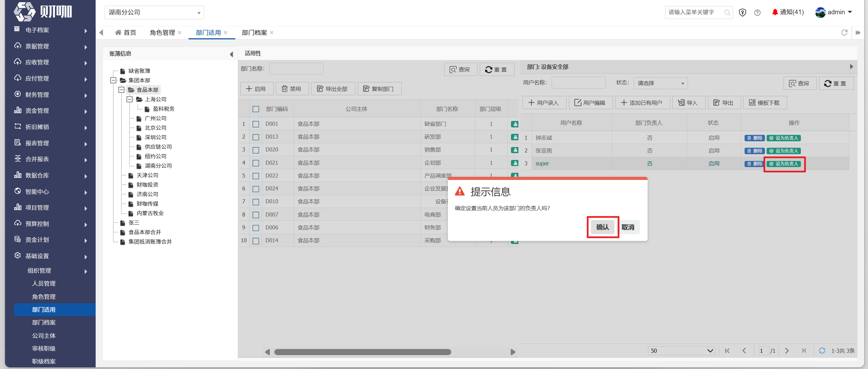This screenshot has width=868, height=369.
Task: Click the notification bell icon
Action: click(x=775, y=12)
